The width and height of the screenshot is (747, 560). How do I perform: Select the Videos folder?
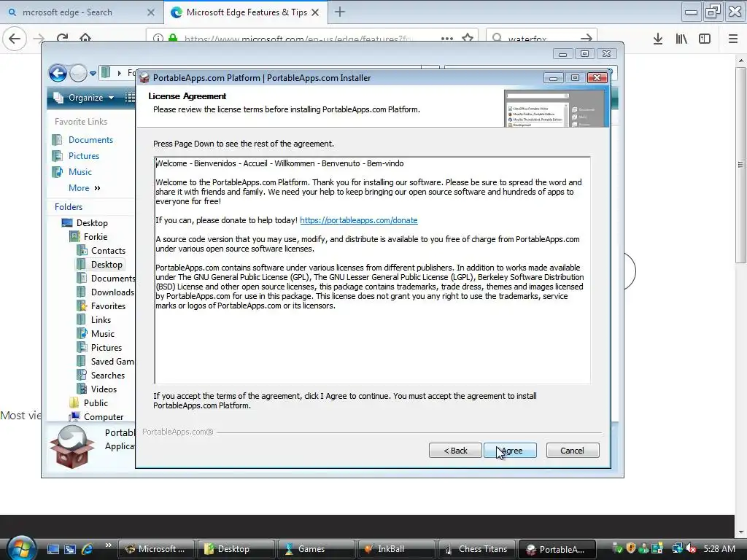click(104, 389)
